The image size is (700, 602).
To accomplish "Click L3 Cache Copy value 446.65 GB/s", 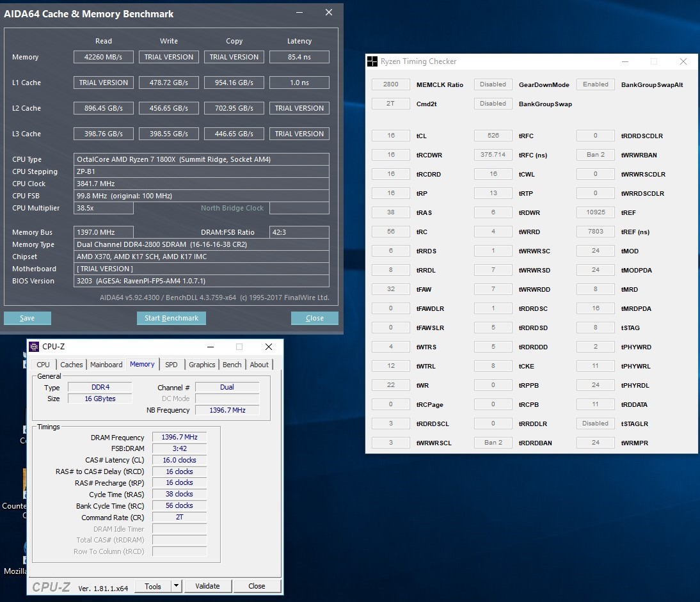I will pyautogui.click(x=234, y=134).
